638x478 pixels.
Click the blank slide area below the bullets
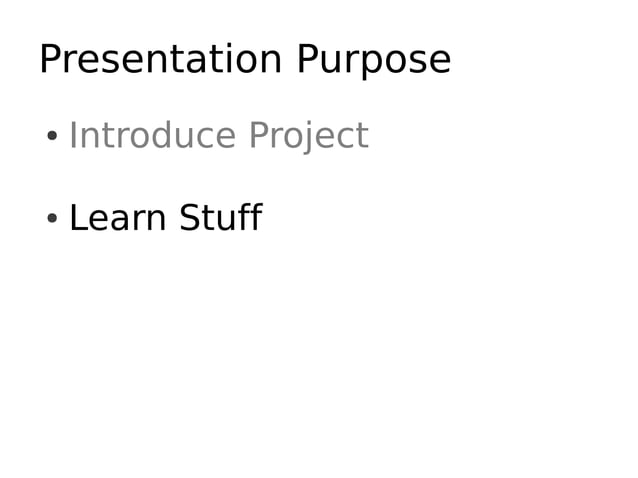pos(320,360)
